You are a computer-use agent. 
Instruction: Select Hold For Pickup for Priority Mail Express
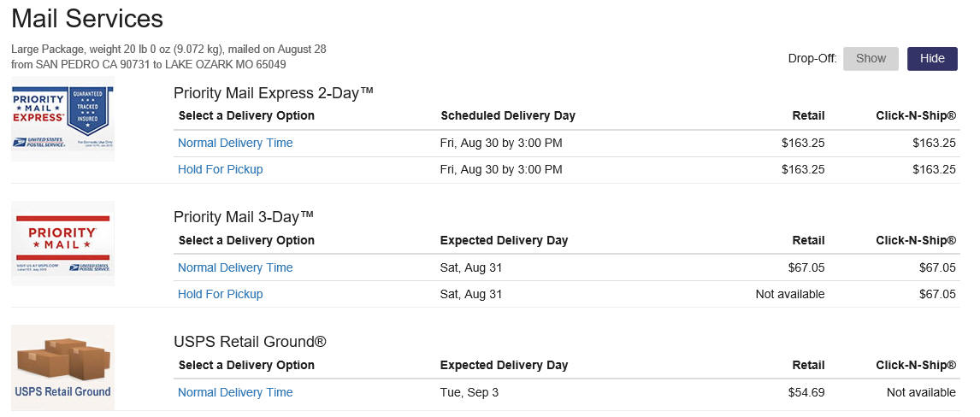(x=220, y=169)
